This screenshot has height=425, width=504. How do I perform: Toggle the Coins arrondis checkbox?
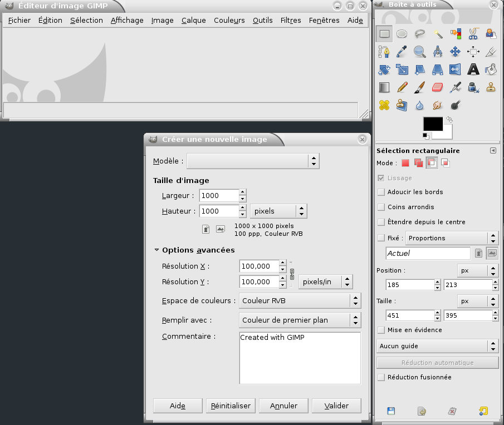pyautogui.click(x=381, y=207)
